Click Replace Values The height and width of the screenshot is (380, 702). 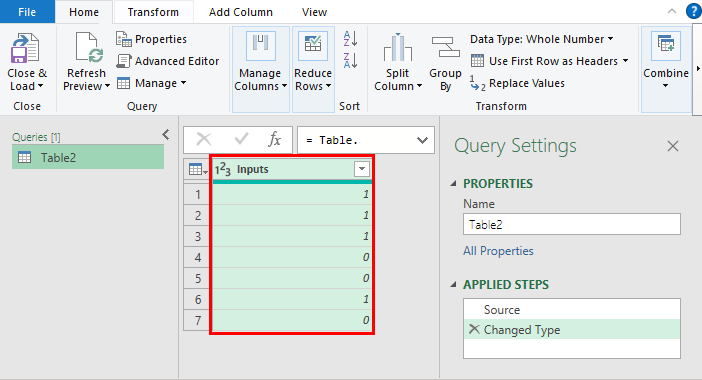(518, 83)
